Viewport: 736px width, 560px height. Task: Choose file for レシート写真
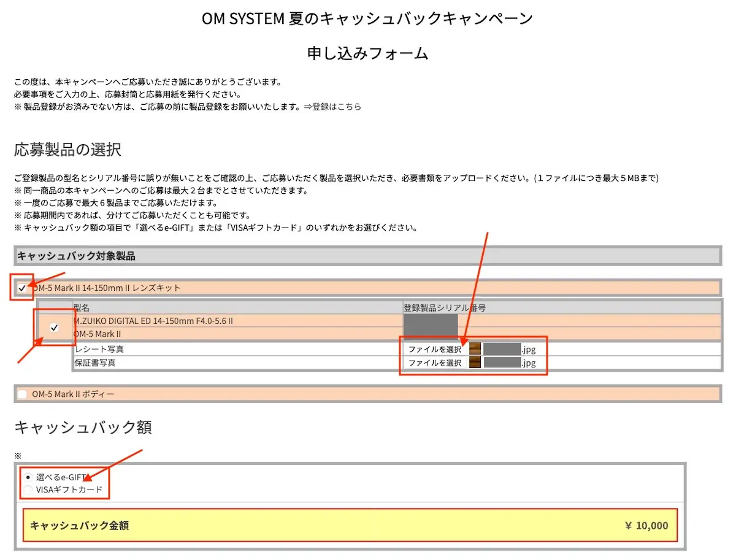(435, 350)
